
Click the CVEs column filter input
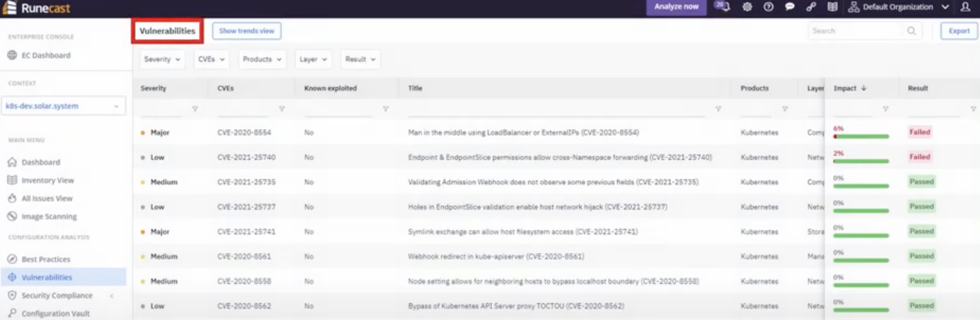pyautogui.click(x=243, y=109)
